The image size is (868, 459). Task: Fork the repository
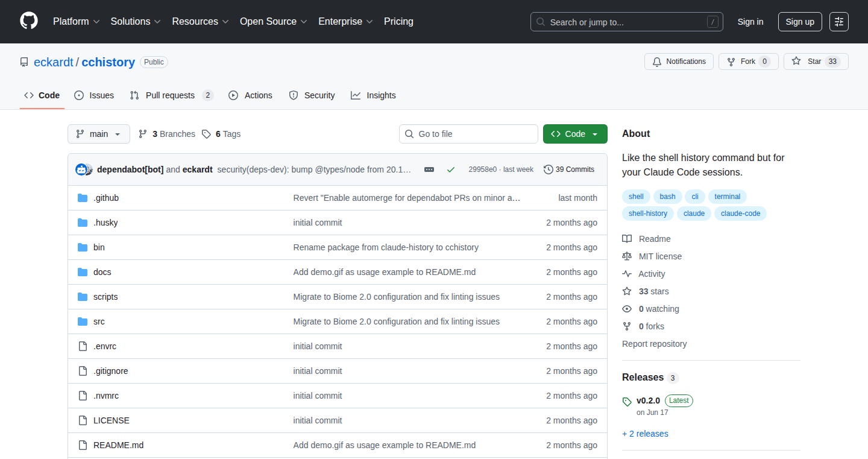[748, 62]
